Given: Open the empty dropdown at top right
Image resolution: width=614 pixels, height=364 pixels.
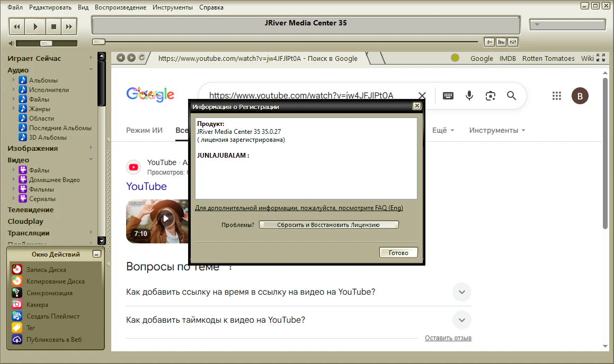Looking at the screenshot, I should coord(567,24).
